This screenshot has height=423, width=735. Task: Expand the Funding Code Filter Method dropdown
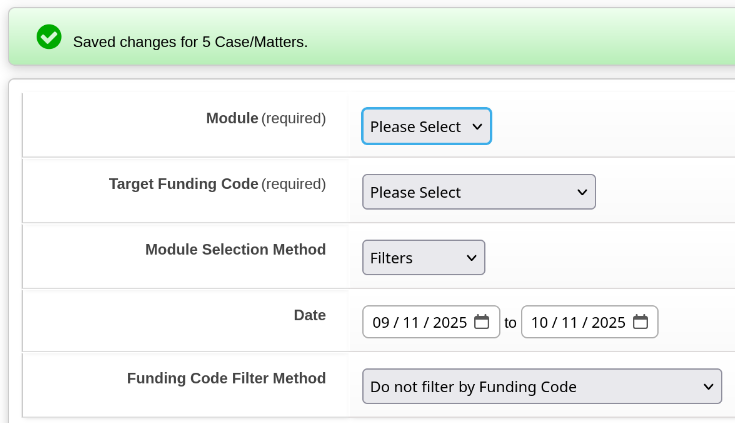[x=541, y=386]
